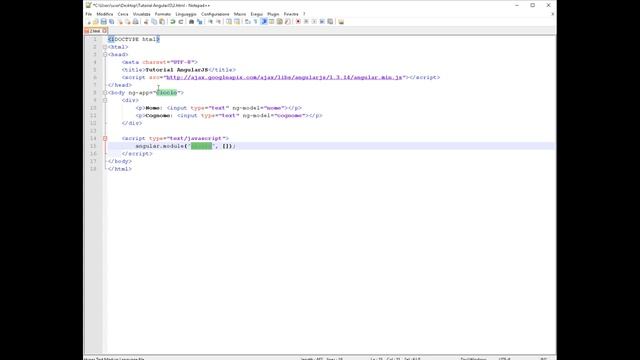640x360 pixels.
Task: Click Run Macro Multiple Times icon
Action: pyautogui.click(x=322, y=22)
